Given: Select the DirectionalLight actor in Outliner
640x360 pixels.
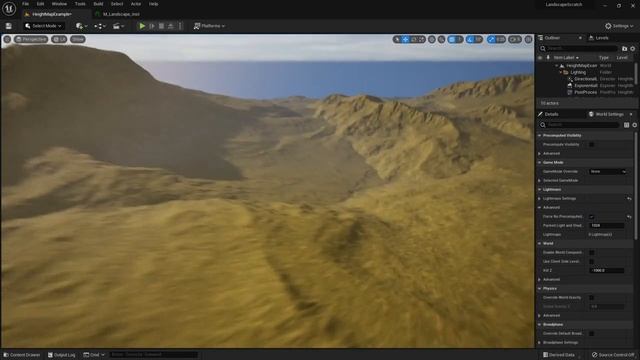Looking at the screenshot, I should (x=586, y=79).
